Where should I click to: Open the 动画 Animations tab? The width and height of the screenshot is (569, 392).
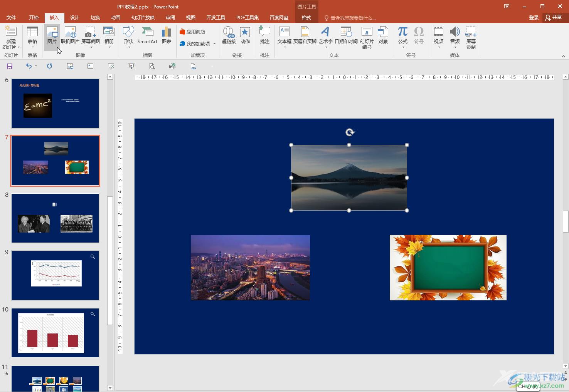coord(115,17)
